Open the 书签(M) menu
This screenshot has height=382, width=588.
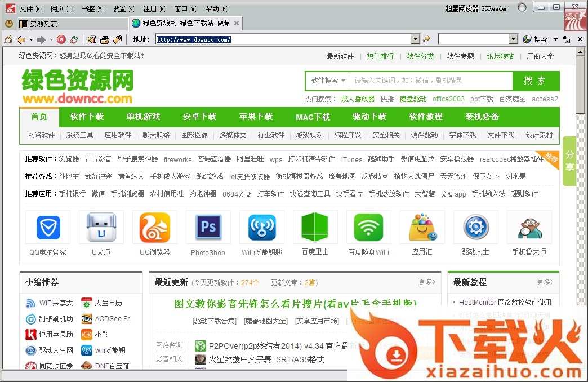[93, 8]
